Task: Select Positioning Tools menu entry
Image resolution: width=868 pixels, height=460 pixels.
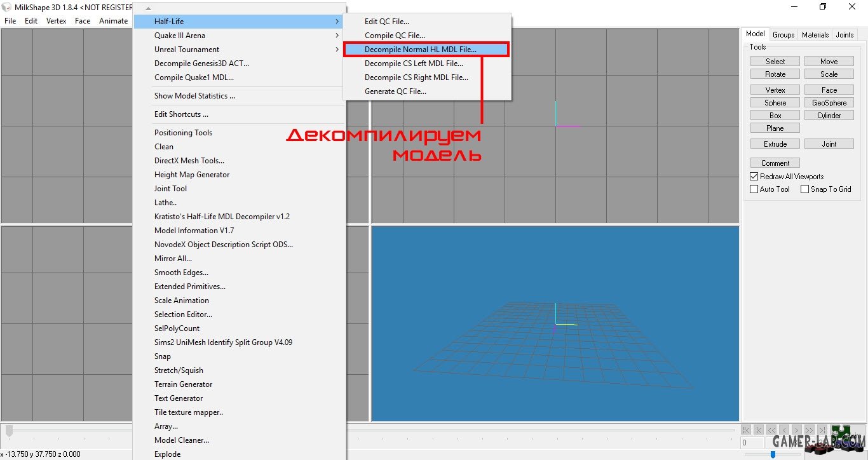Action: 240,133
